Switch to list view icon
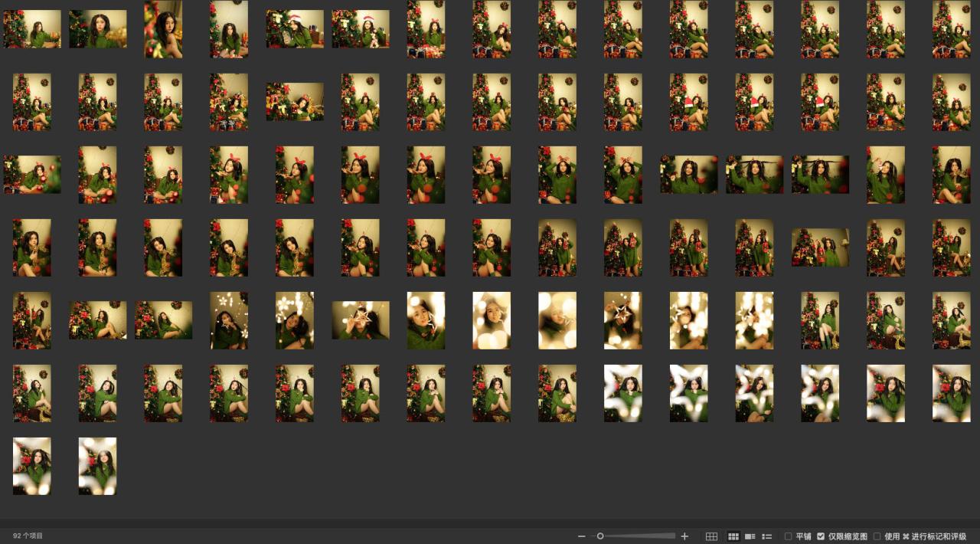The height and width of the screenshot is (544, 980). point(766,536)
